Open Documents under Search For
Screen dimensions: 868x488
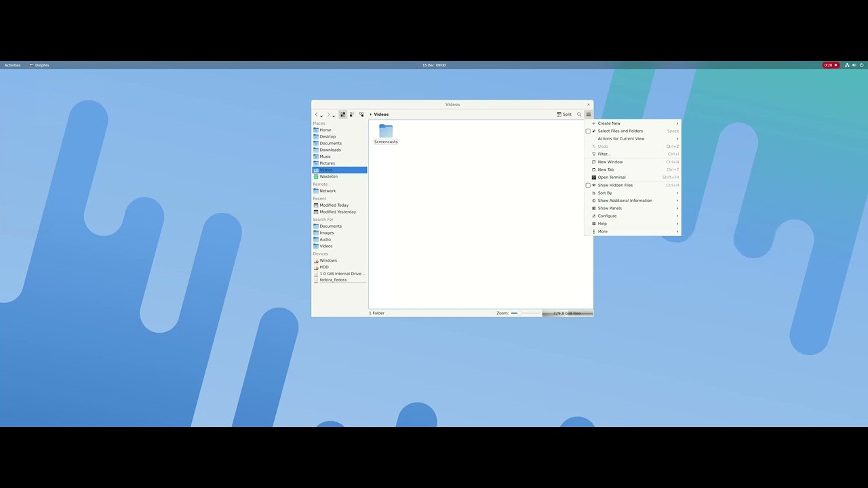pos(340,226)
